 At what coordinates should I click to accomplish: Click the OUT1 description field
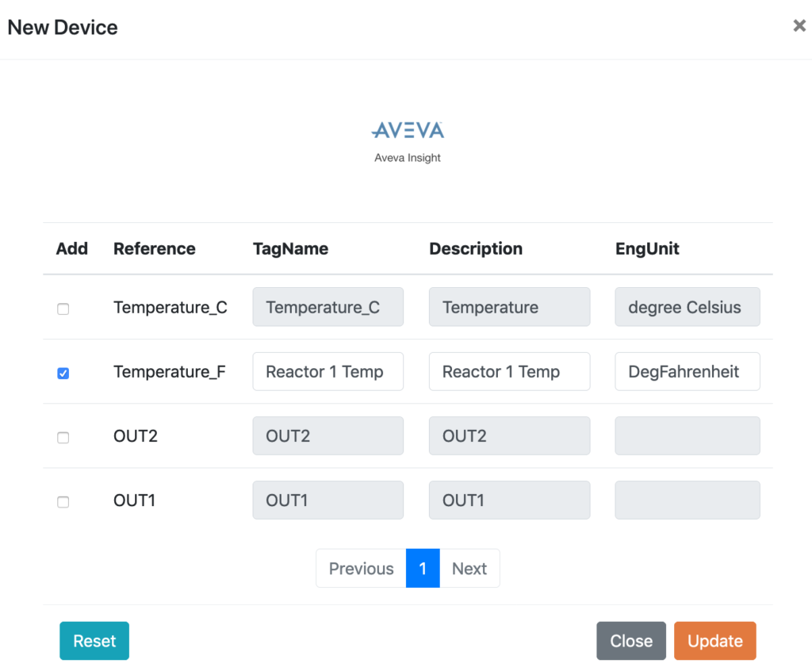pyautogui.click(x=510, y=500)
